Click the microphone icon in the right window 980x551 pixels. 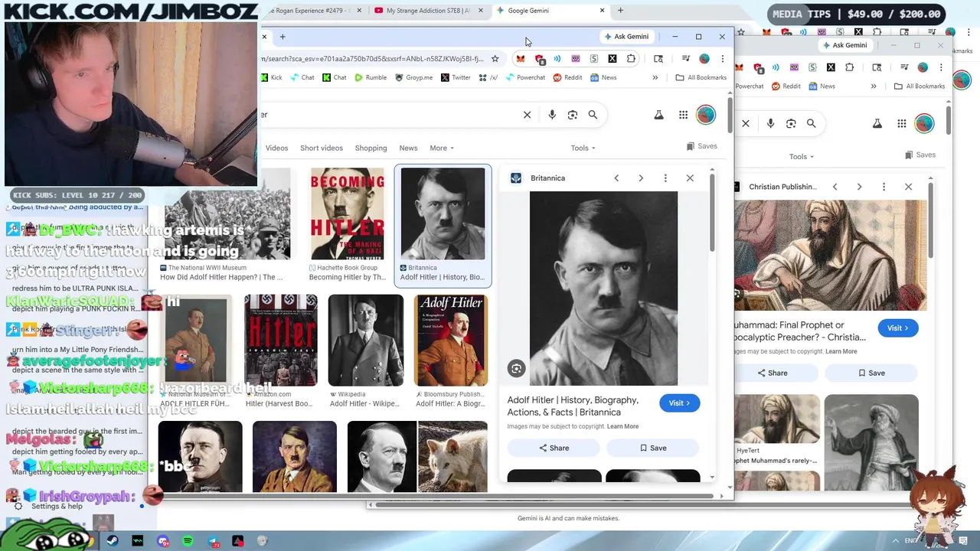(x=770, y=123)
